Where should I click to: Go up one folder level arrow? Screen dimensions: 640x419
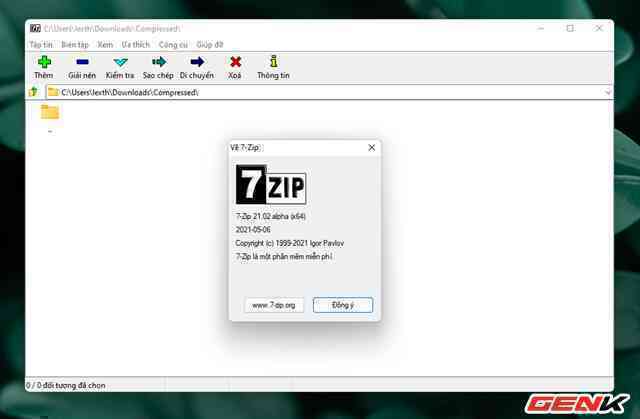[x=33, y=92]
